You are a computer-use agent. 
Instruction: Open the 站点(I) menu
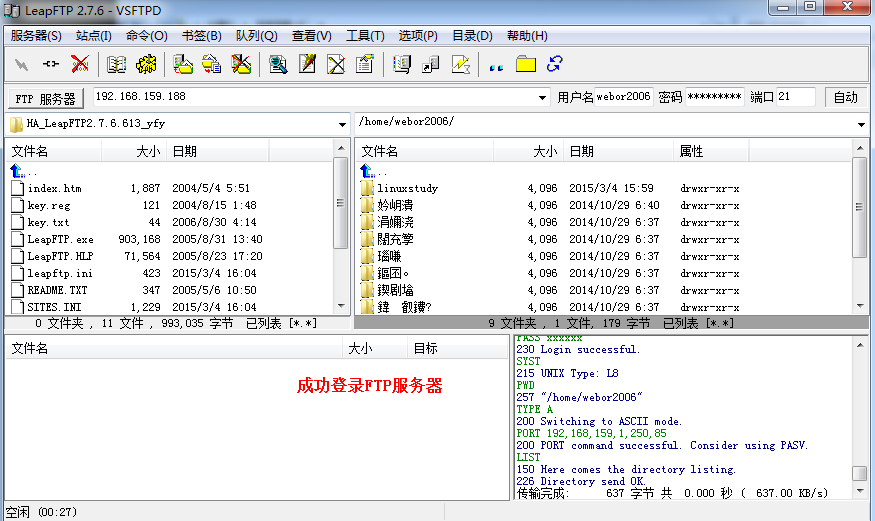(x=94, y=36)
